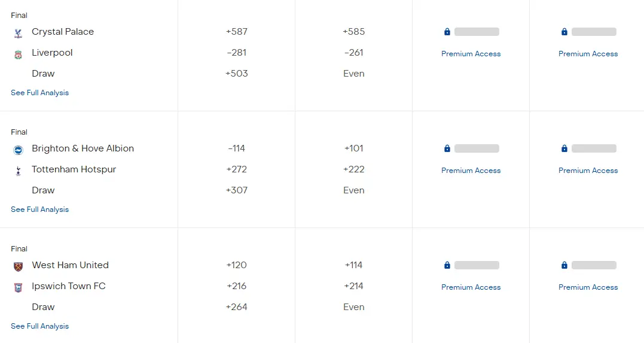Select the Ipswich Town FC team name

pyautogui.click(x=68, y=286)
